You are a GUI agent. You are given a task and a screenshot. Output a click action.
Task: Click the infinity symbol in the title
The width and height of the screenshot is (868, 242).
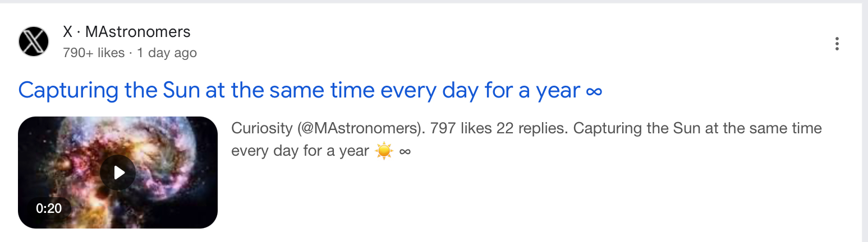[x=594, y=90]
